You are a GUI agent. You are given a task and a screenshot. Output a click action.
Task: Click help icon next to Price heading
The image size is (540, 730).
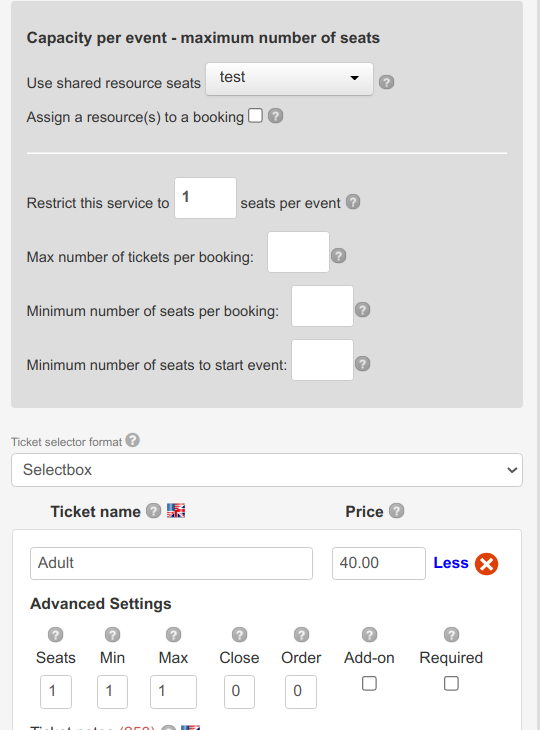point(397,511)
